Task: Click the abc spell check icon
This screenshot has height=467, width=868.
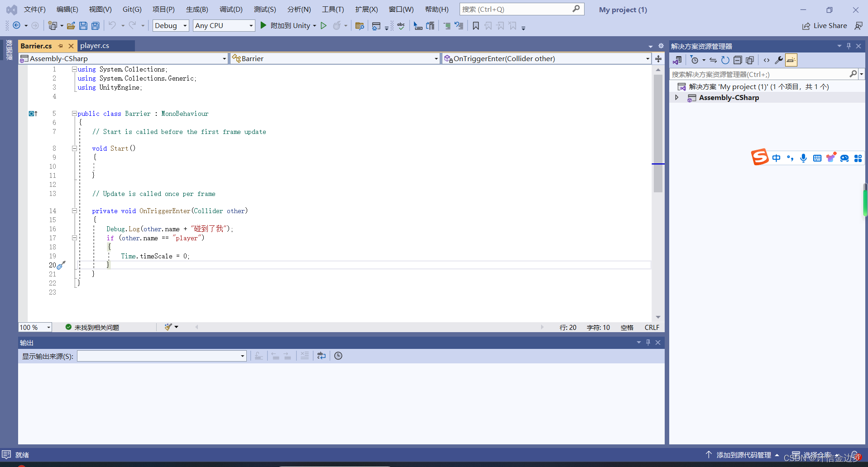Action: (x=401, y=26)
